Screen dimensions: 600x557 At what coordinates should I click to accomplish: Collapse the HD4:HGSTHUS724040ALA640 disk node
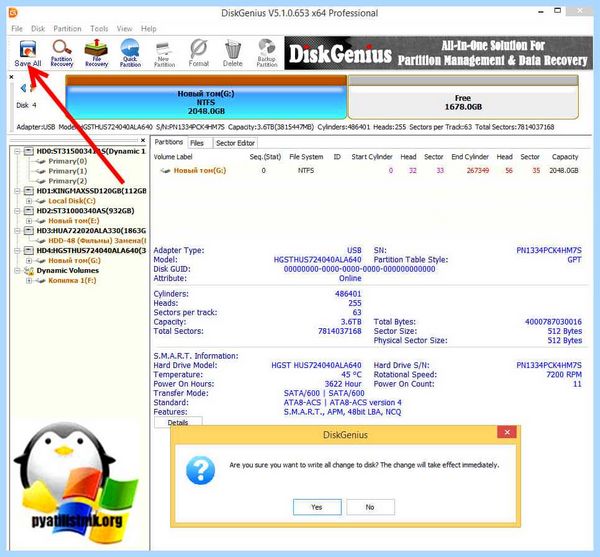(x=17, y=251)
